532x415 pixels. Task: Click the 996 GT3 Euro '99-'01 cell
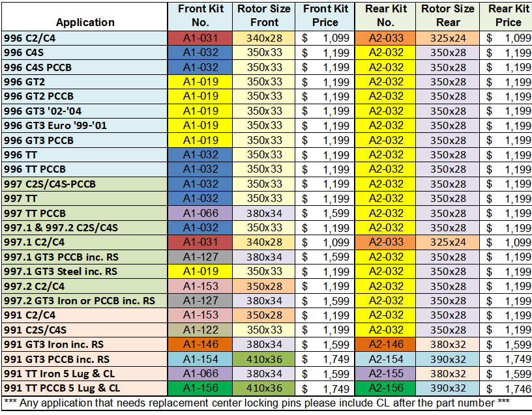point(85,126)
